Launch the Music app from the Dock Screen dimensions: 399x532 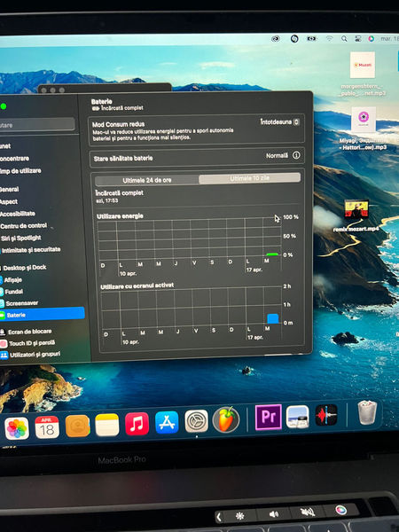[x=137, y=424]
